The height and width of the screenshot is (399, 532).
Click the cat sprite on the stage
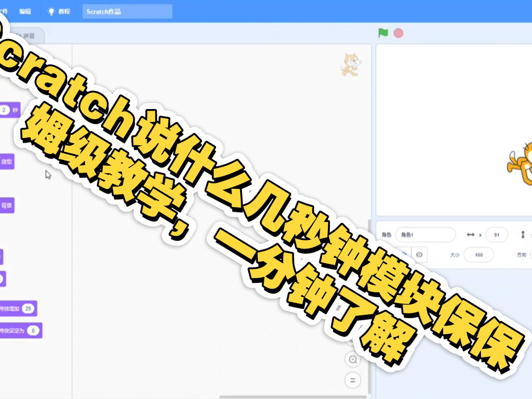click(x=520, y=163)
